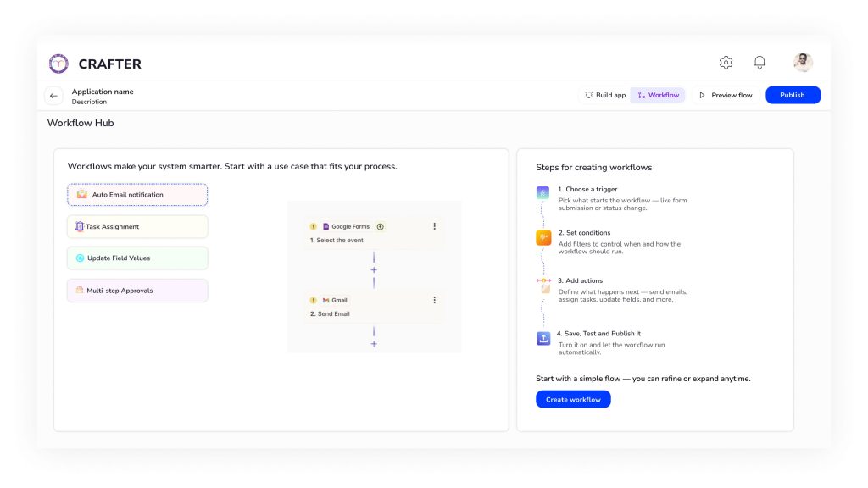Switch to the Build app tab
The height and width of the screenshot is (488, 868).
tap(605, 95)
